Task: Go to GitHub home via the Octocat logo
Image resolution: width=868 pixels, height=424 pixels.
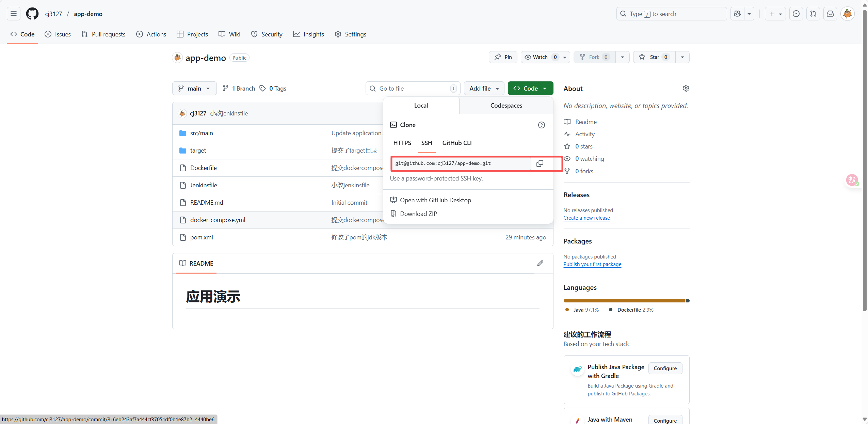Action: tap(32, 14)
